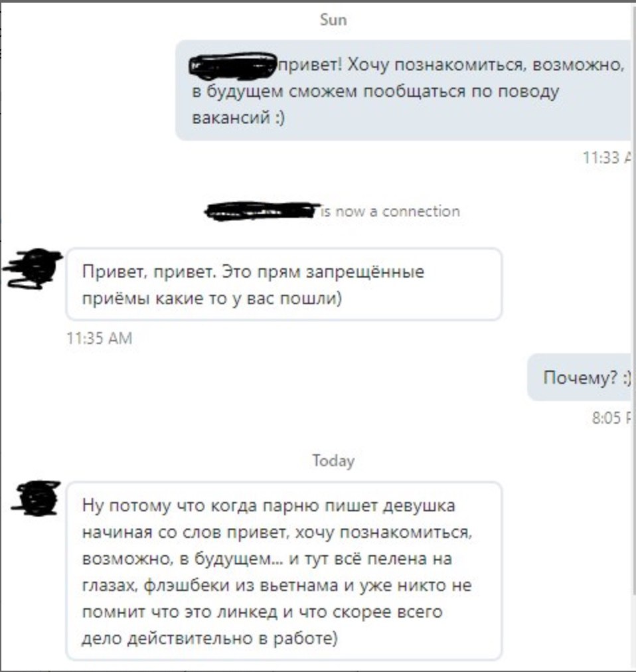
Task: Click the 11:35 AM timestamp
Action: click(x=100, y=338)
